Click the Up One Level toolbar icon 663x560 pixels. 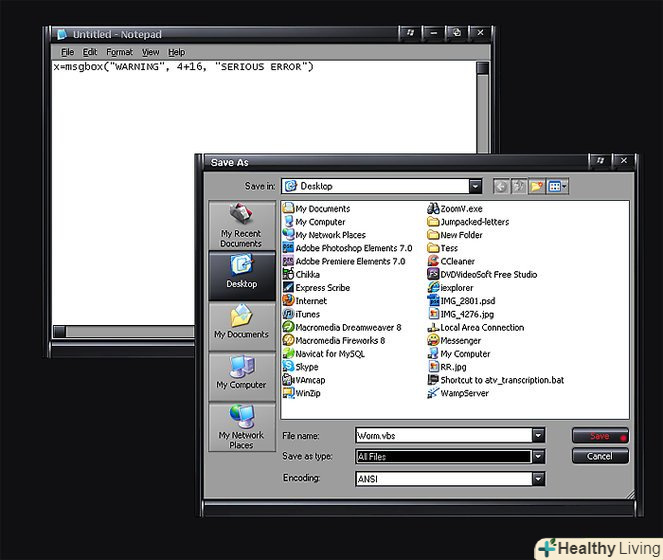pyautogui.click(x=520, y=186)
